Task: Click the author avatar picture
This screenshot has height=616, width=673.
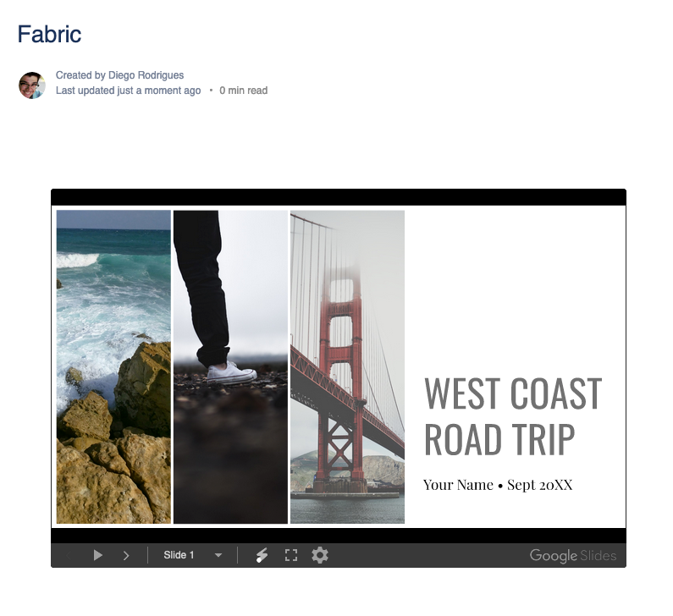Action: 32,85
